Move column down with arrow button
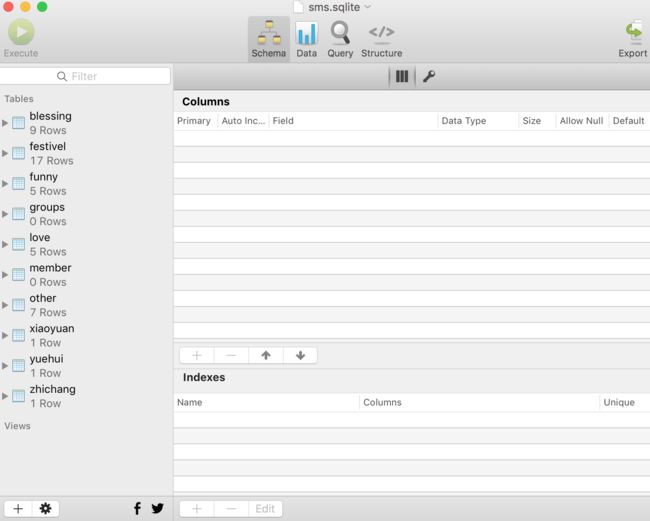650x521 pixels. (x=301, y=355)
